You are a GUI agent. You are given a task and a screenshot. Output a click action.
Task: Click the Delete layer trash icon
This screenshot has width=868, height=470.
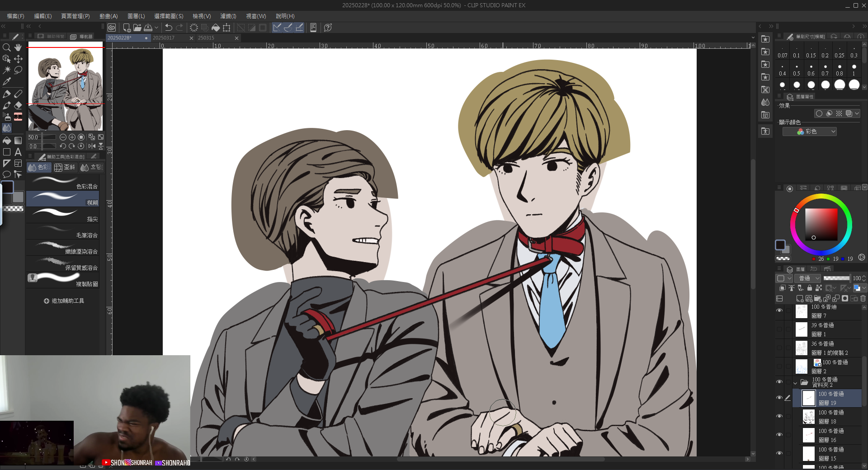[x=863, y=299]
